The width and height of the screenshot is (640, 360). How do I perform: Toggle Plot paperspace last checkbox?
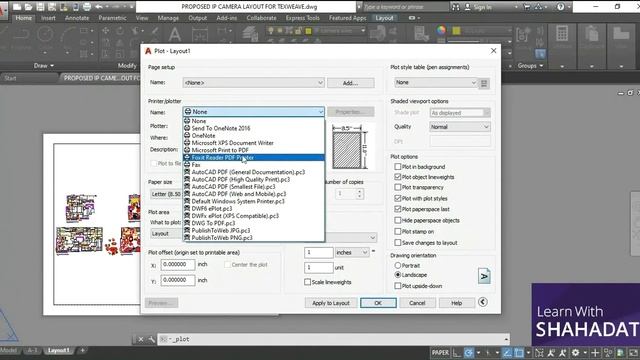point(398,209)
